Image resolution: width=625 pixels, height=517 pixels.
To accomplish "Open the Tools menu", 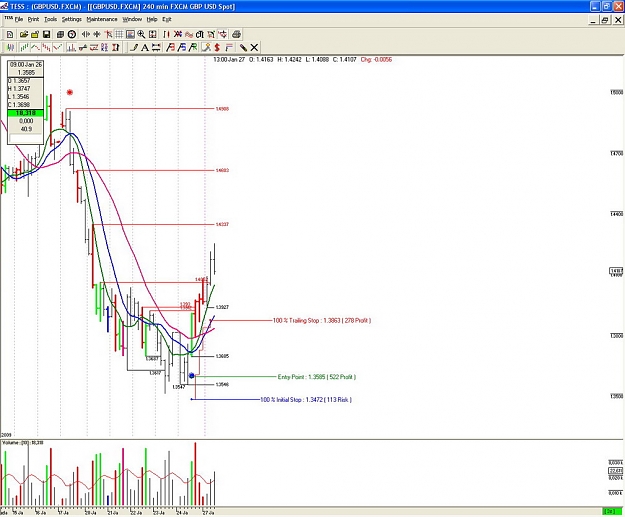I will pyautogui.click(x=50, y=19).
